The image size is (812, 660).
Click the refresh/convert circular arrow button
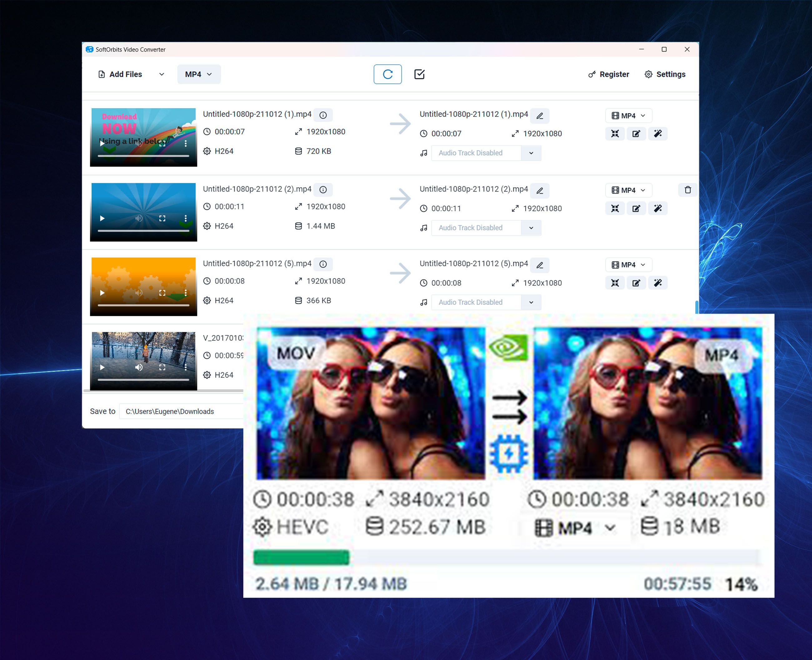coord(388,74)
